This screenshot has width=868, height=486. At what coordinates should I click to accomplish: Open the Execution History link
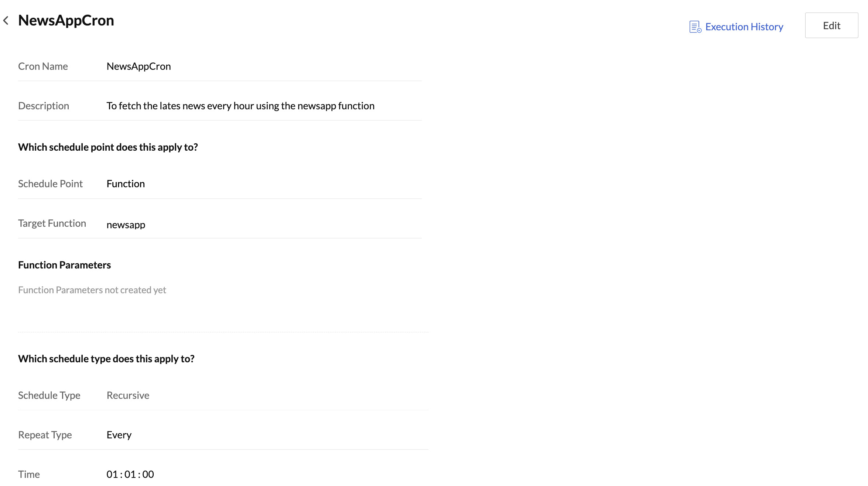pyautogui.click(x=744, y=27)
